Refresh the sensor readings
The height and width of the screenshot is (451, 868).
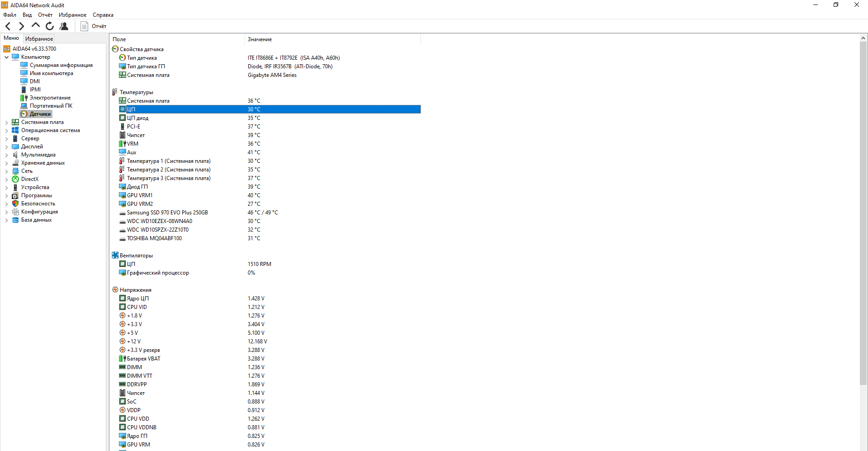(50, 26)
